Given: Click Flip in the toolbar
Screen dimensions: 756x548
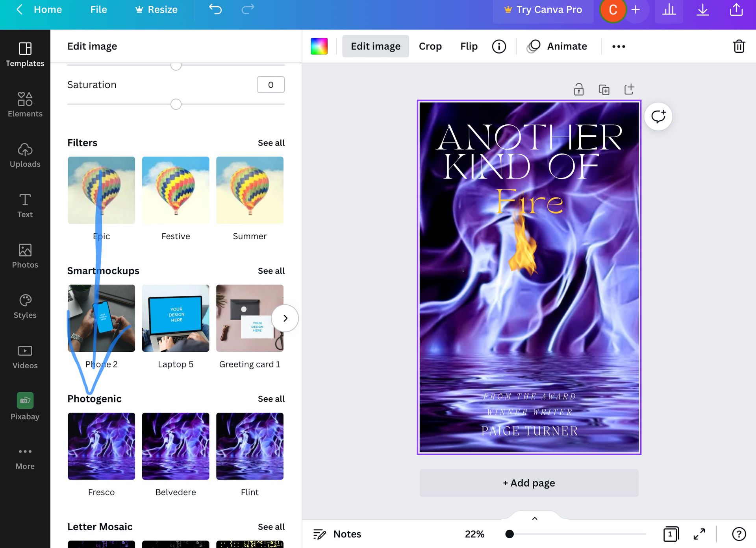Looking at the screenshot, I should pos(469,46).
